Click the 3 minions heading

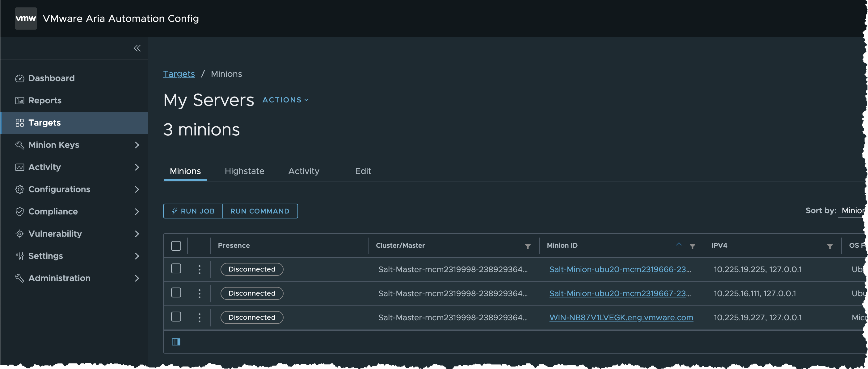(x=201, y=130)
